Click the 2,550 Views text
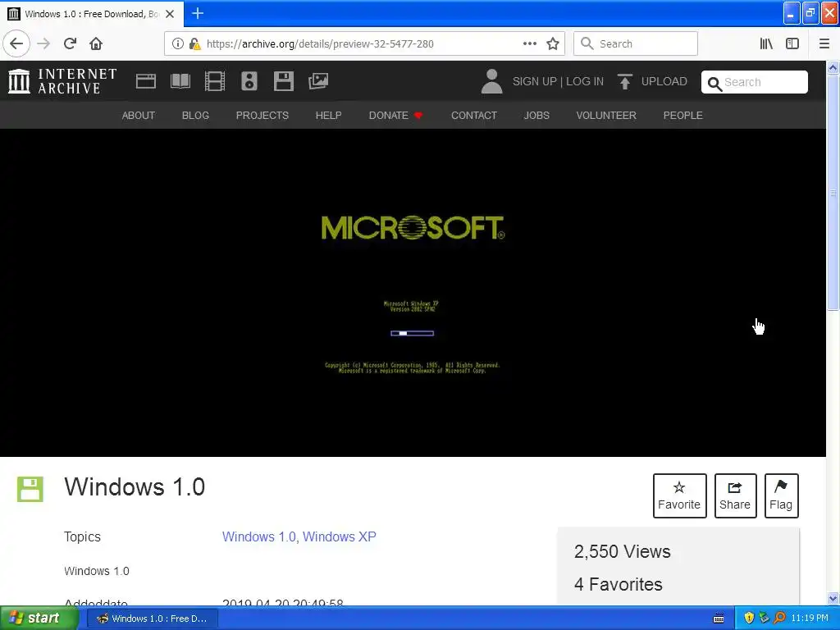This screenshot has height=630, width=840. click(622, 551)
